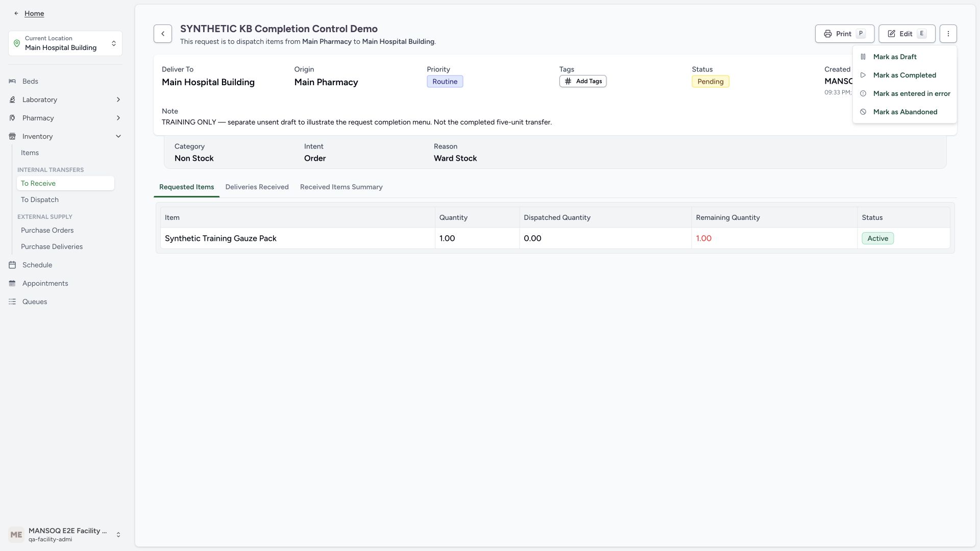Choose Mark as entered in error
Image resolution: width=980 pixels, height=551 pixels.
point(904,94)
